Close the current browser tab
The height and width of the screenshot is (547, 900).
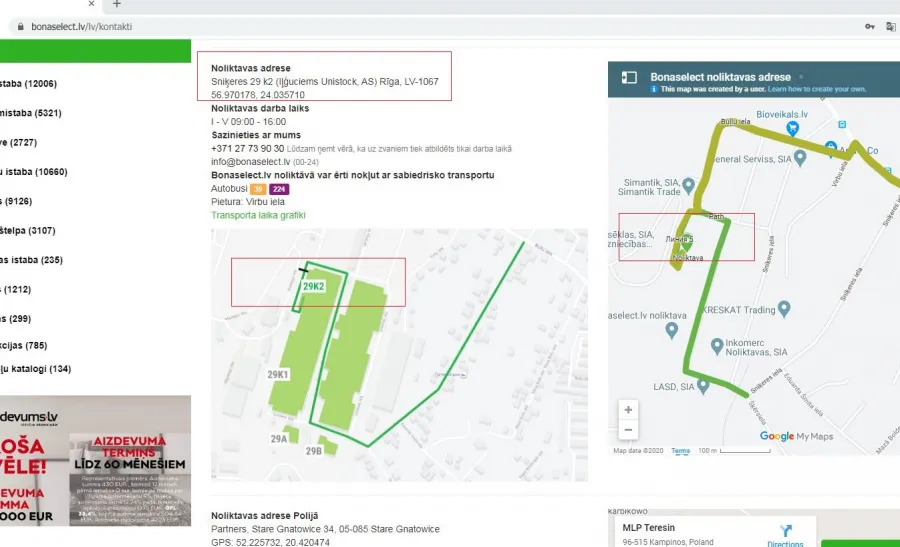tap(91, 3)
